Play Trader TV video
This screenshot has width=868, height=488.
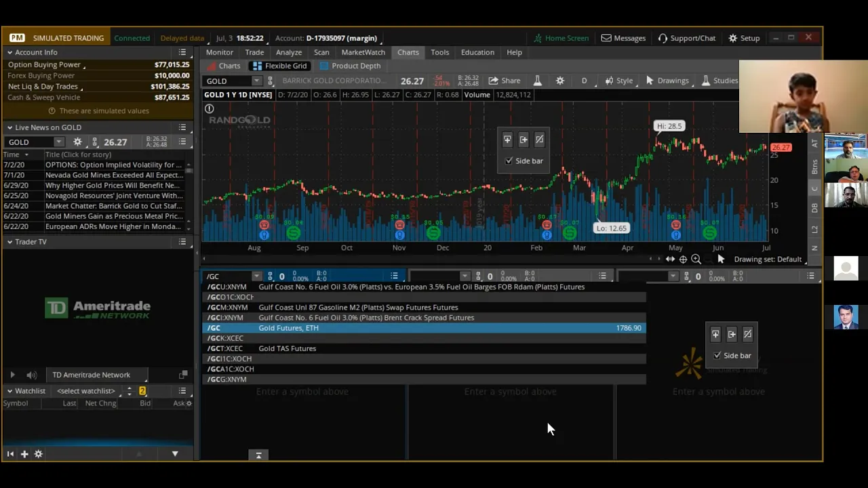click(x=12, y=375)
